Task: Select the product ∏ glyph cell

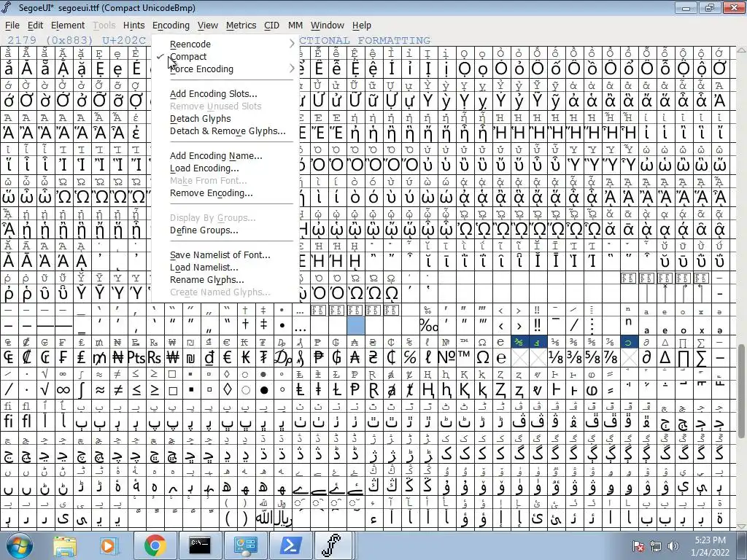Action: coord(683,357)
